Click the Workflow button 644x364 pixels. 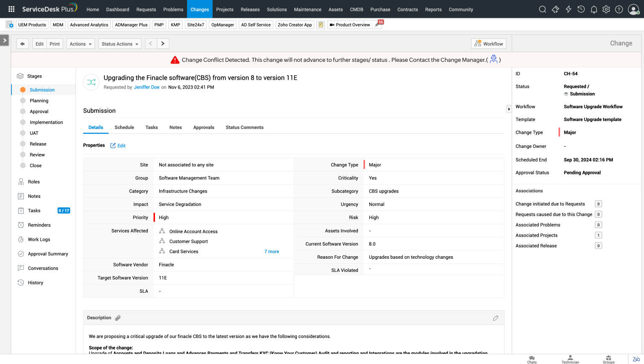coord(489,44)
